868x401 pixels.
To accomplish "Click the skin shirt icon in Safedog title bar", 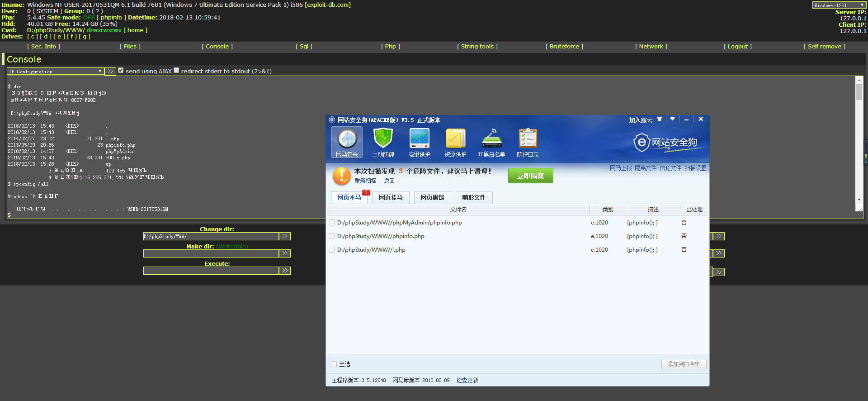I will pos(660,119).
